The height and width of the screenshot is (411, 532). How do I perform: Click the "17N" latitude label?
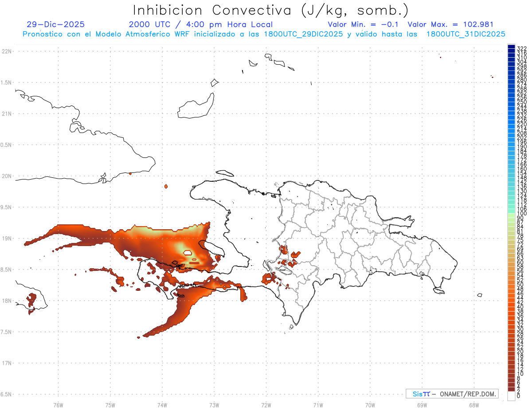[x=7, y=364]
